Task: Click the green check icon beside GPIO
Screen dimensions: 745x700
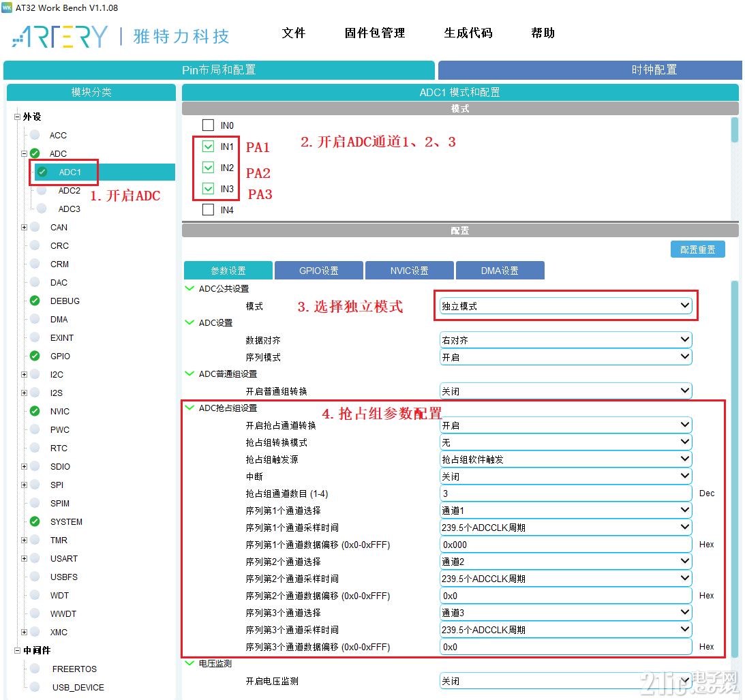Action: click(35, 356)
